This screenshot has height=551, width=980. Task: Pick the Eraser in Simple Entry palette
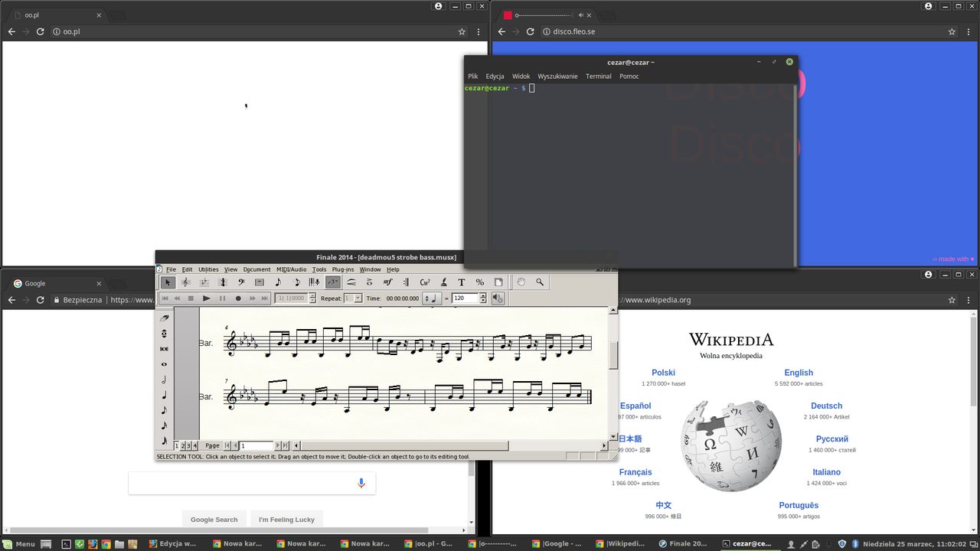pos(165,318)
